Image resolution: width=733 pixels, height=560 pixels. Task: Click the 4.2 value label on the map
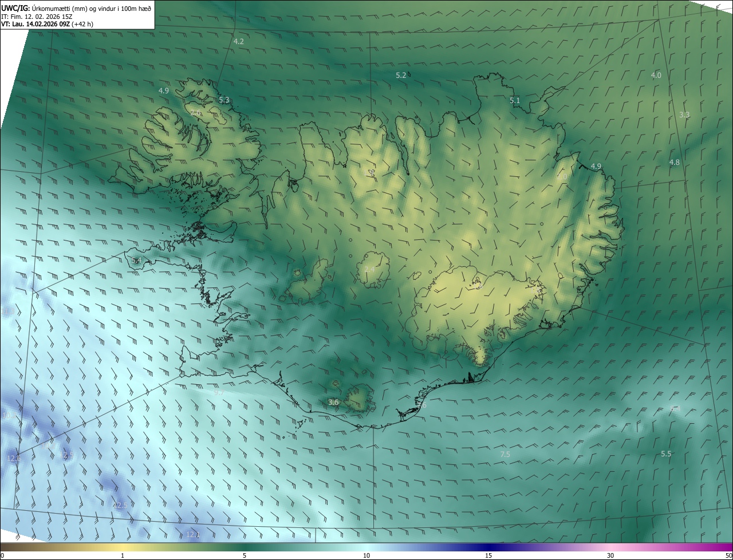click(x=239, y=42)
